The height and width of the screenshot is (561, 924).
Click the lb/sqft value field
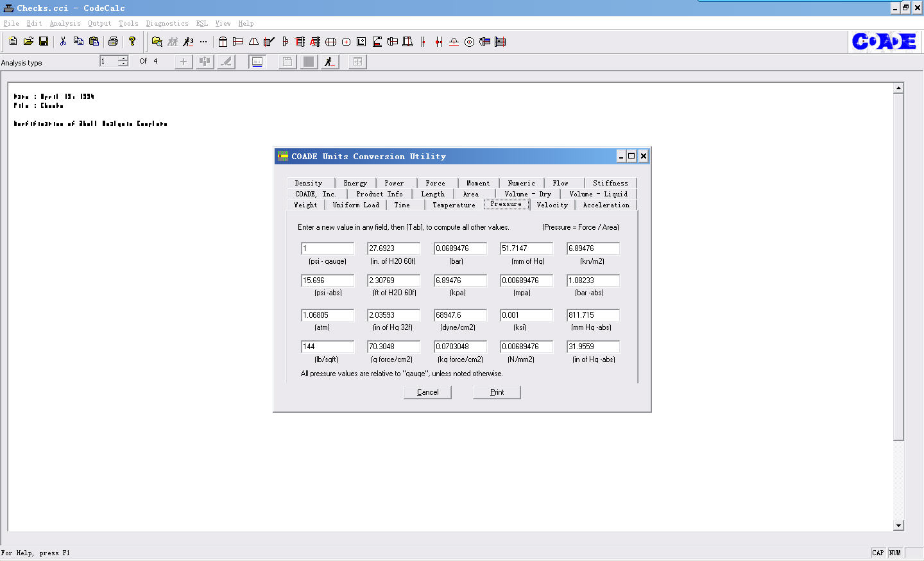tap(327, 347)
